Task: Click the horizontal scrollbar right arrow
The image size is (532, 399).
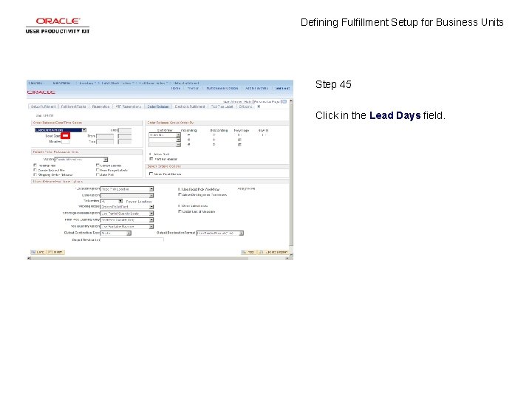Action: coord(287,258)
